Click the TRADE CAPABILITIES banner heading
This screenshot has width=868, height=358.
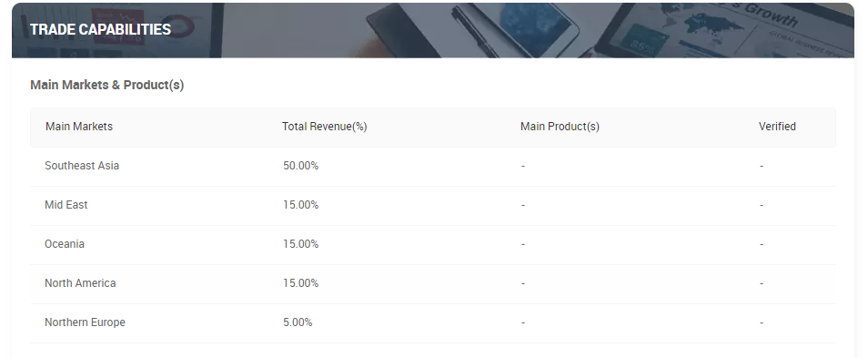100,29
